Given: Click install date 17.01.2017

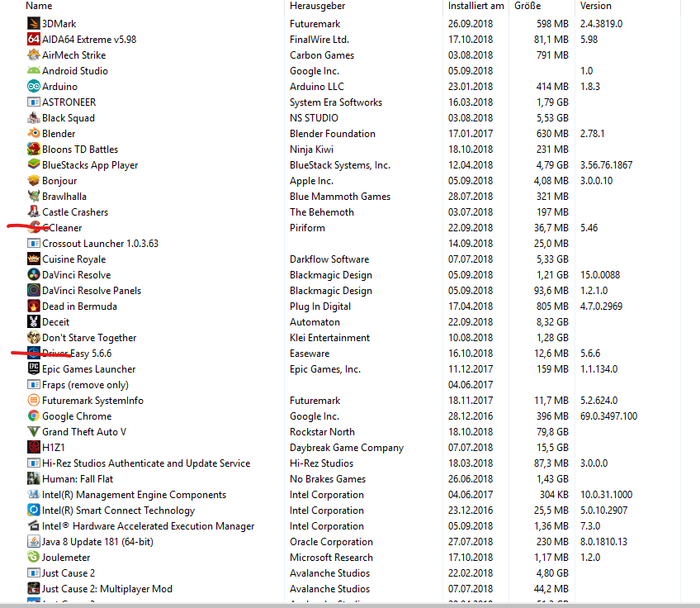Looking at the screenshot, I should 470,133.
